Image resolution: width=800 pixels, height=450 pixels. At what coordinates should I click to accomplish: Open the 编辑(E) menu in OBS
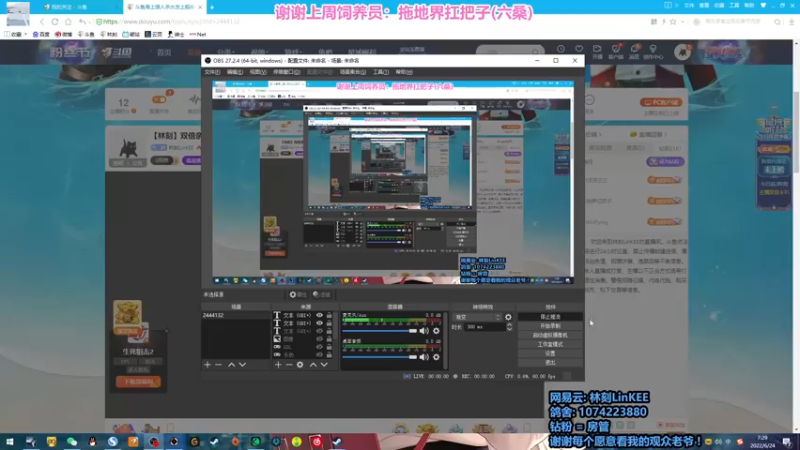pyautogui.click(x=235, y=72)
